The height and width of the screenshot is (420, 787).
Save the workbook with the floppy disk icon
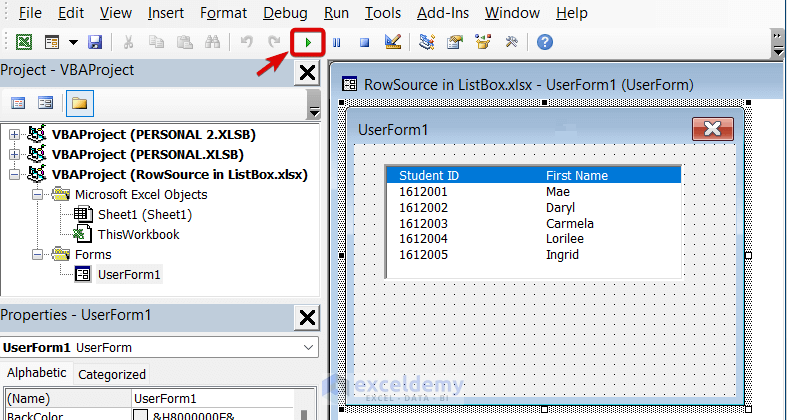tap(95, 42)
